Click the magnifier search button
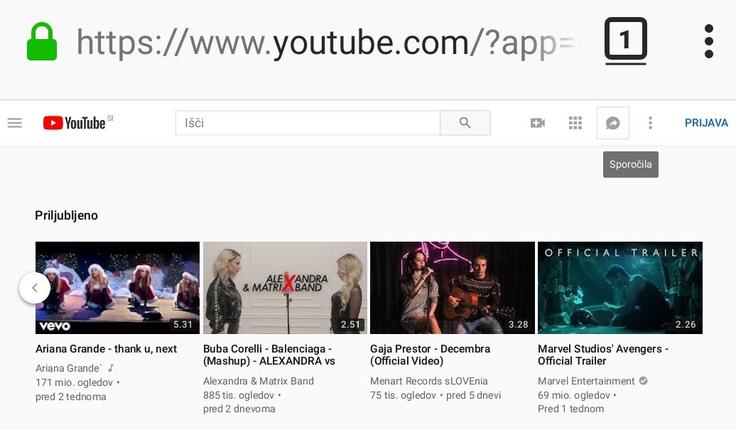This screenshot has height=430, width=736. [465, 123]
